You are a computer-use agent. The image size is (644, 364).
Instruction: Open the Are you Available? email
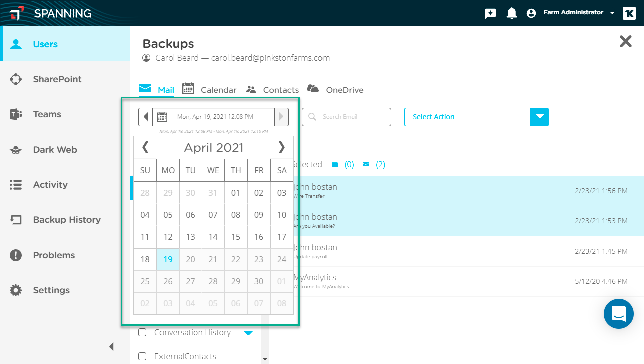point(456,221)
